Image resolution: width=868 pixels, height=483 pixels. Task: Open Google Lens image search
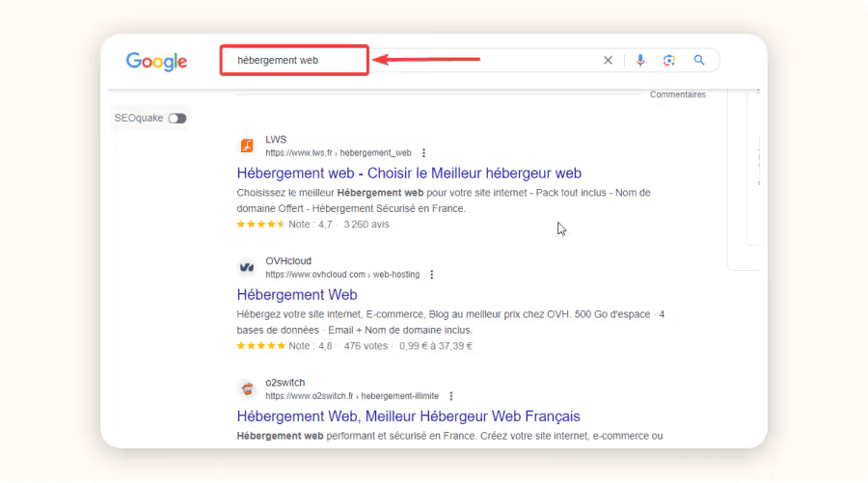669,61
